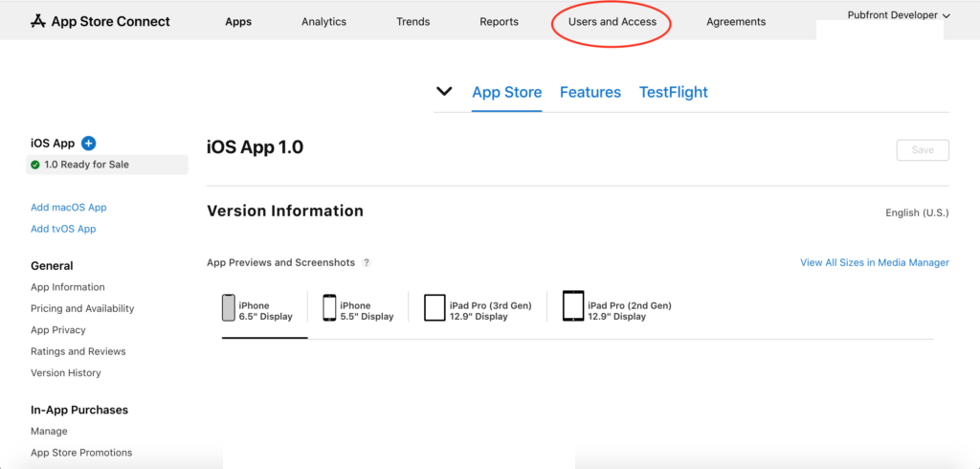This screenshot has width=980, height=469.
Task: Click the App Store Connect logo
Action: [100, 21]
